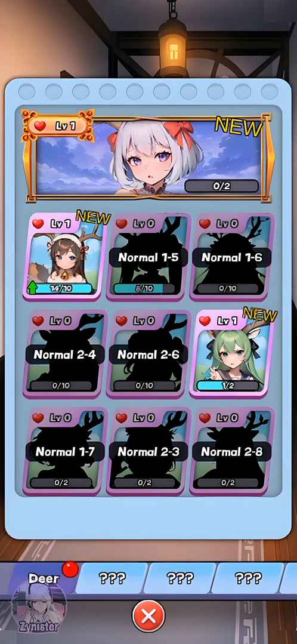Tap the locked Normal 2-3 card

click(148, 451)
